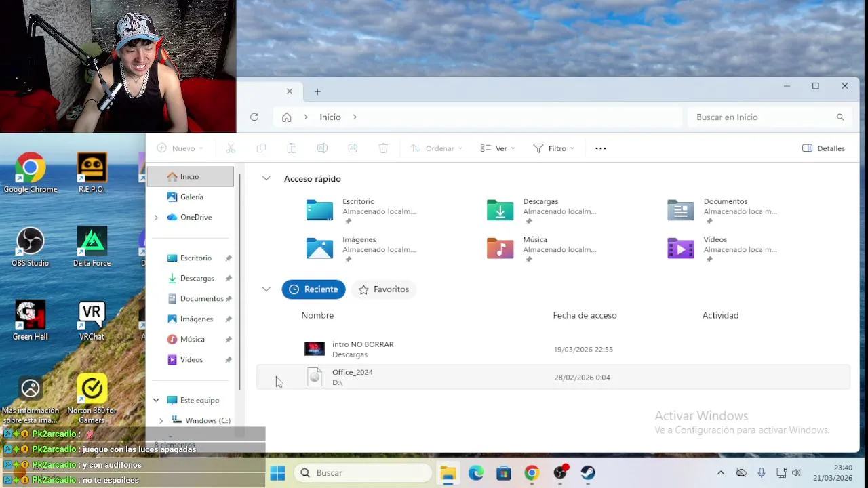Screen dimensions: 868x488
Task: Select Inicio in navigation pane
Action: coord(191,177)
